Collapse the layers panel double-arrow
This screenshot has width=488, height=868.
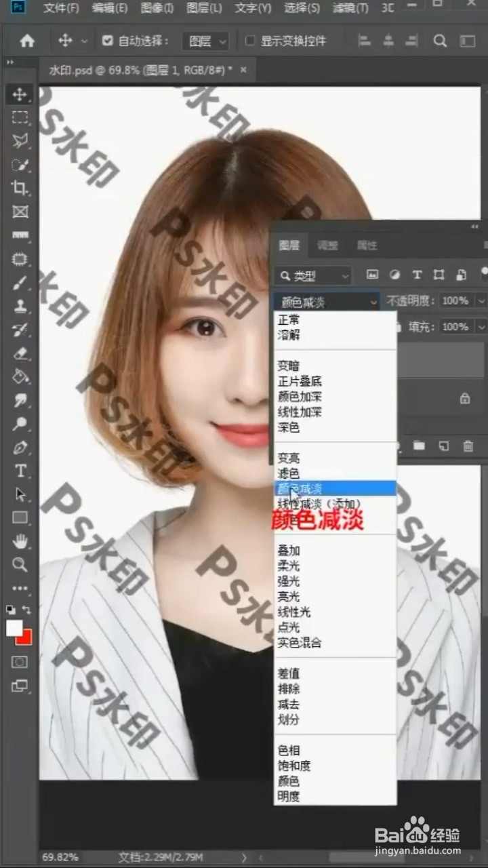pyautogui.click(x=475, y=227)
